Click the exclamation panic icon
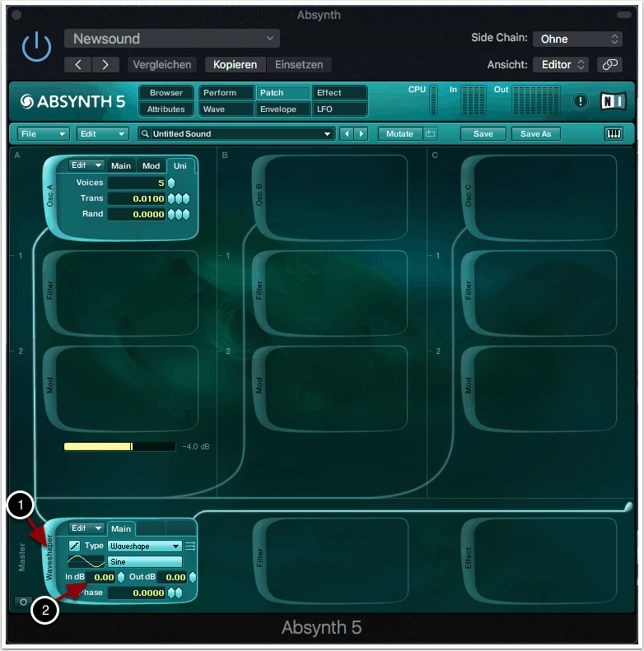 click(x=581, y=101)
